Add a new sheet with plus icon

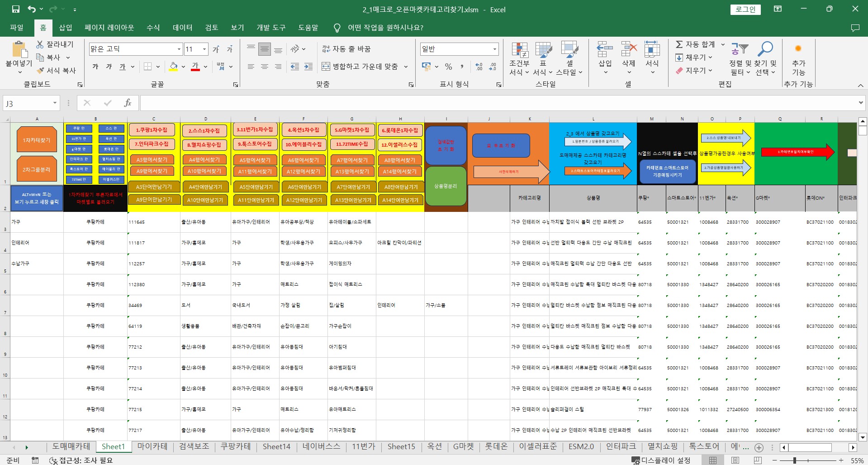coord(759,447)
